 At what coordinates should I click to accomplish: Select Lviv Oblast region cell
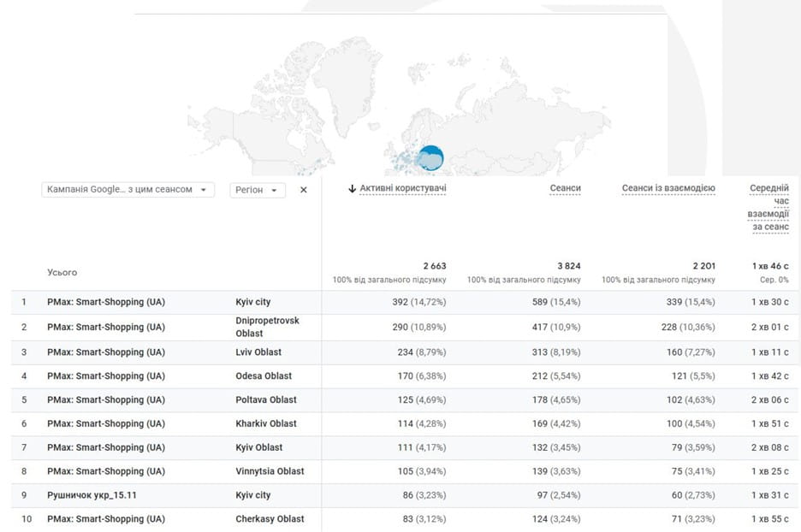(x=258, y=352)
